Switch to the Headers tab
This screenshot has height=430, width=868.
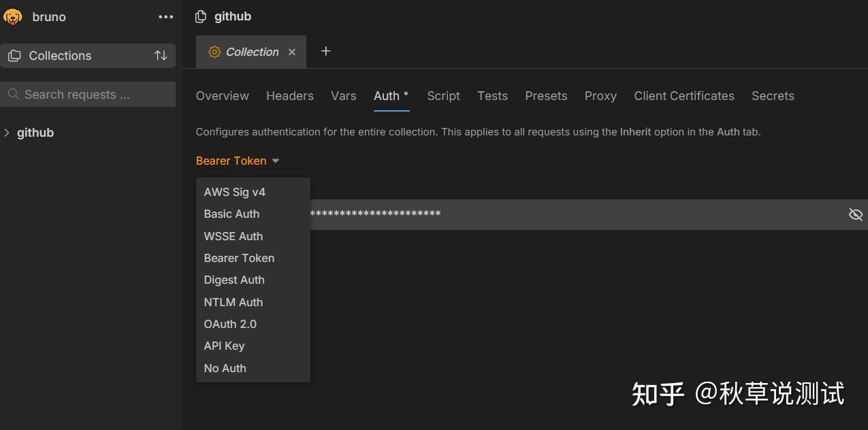(x=290, y=96)
